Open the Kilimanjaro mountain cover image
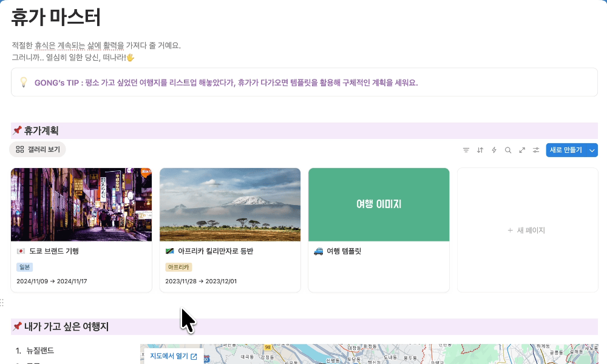The width and height of the screenshot is (607, 364). 230,204
